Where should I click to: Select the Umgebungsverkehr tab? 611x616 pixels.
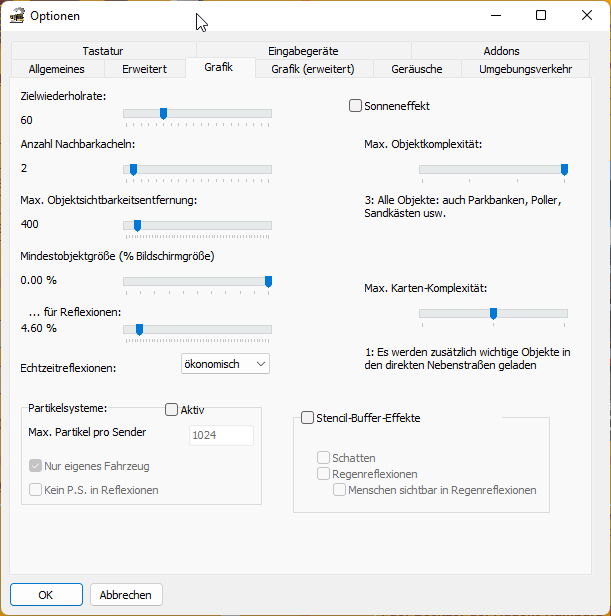click(x=525, y=69)
